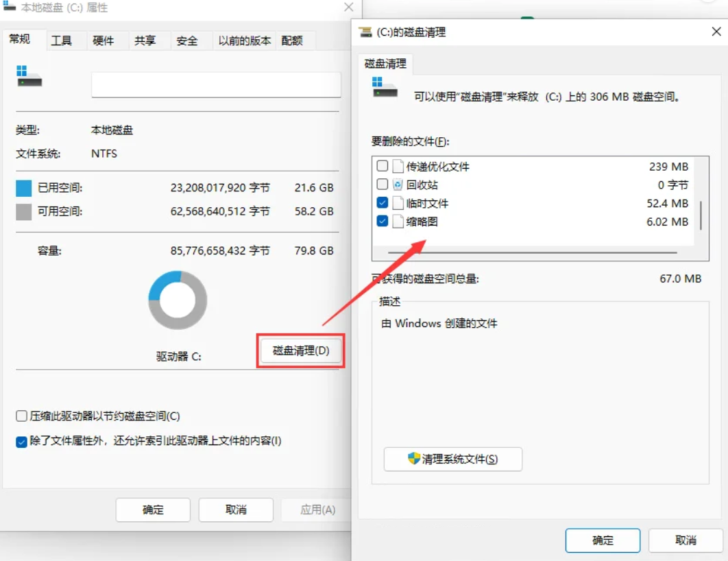This screenshot has width=728, height=561.
Task: Open the 安全 tab
Action: (187, 41)
